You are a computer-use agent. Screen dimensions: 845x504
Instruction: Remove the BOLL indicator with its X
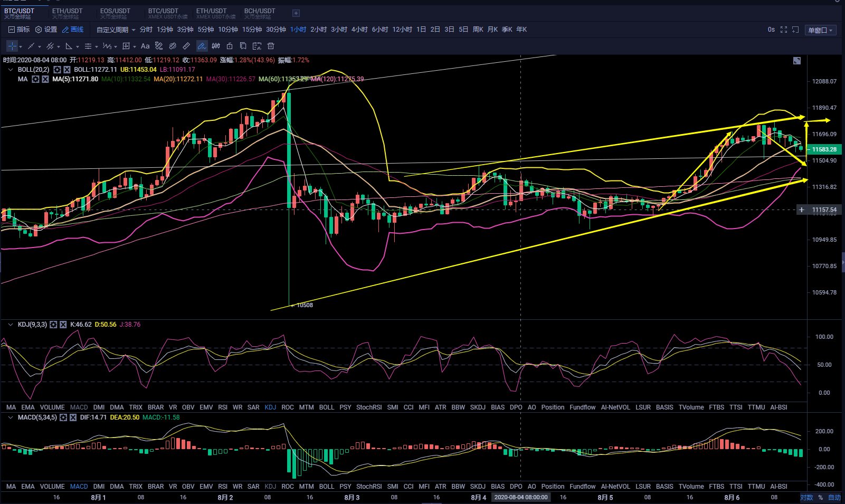click(x=67, y=70)
